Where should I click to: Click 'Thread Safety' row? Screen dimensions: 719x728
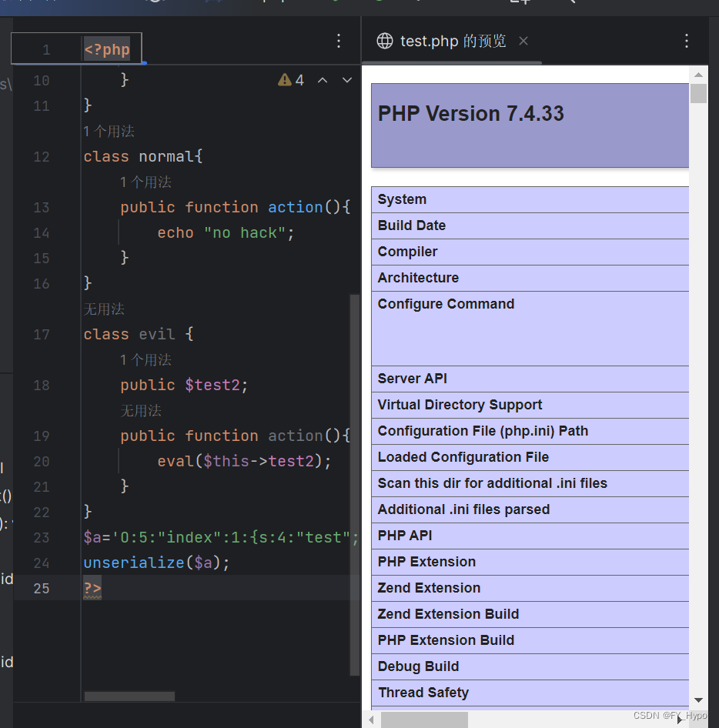pyautogui.click(x=530, y=693)
